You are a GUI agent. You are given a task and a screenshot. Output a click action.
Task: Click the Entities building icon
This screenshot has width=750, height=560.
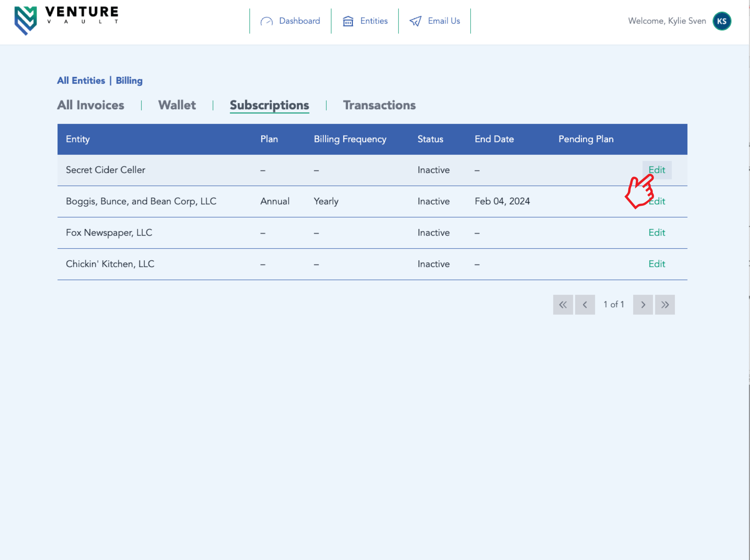click(348, 21)
